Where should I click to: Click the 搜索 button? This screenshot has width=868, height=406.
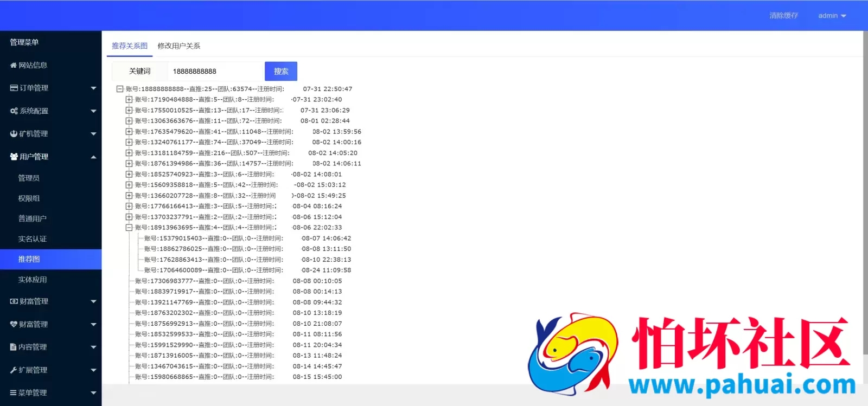[281, 71]
